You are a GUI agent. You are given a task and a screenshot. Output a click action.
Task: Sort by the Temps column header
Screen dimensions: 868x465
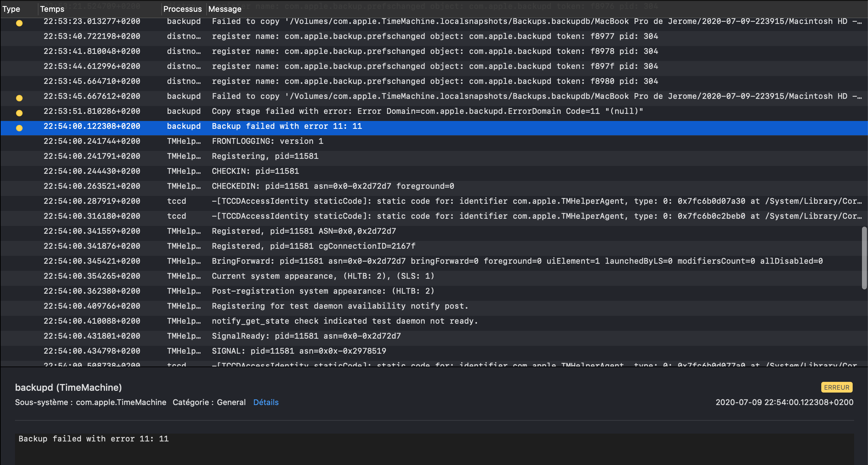click(x=52, y=9)
